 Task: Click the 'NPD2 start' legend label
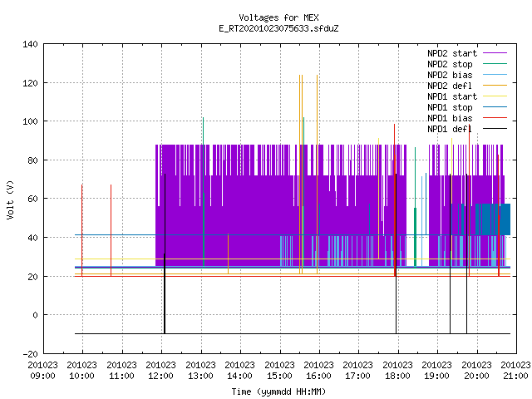pyautogui.click(x=452, y=53)
